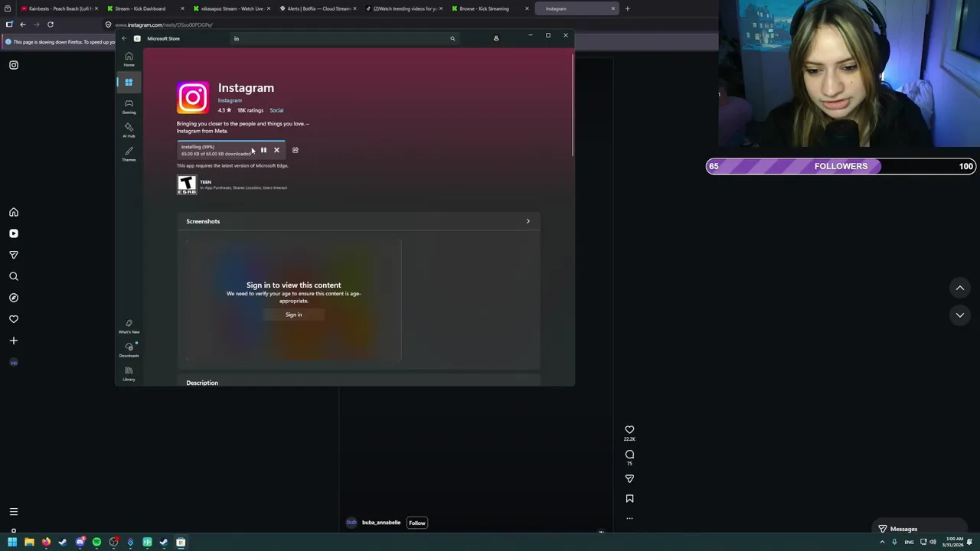Open a new Firefox tab
Screen dimensions: 980x551
(x=627, y=8)
